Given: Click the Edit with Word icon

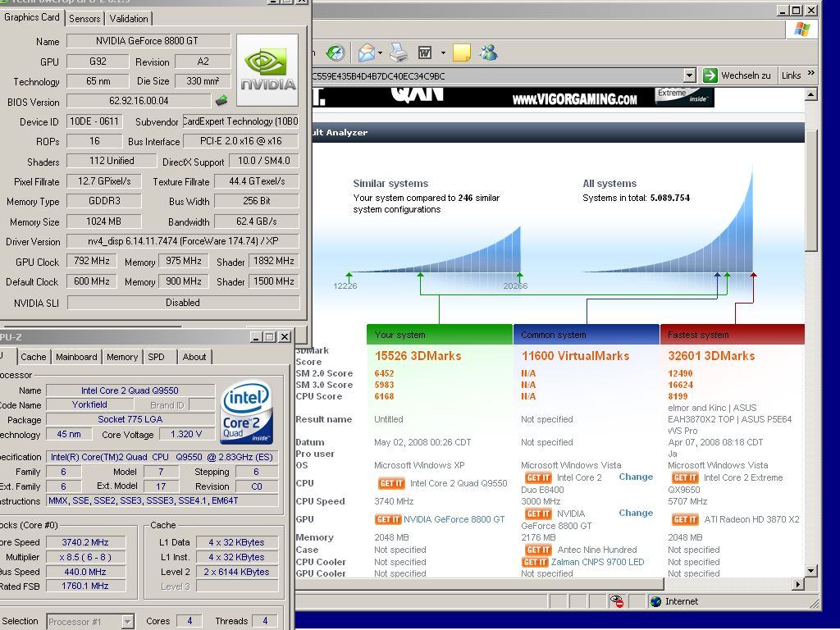Looking at the screenshot, I should (425, 52).
